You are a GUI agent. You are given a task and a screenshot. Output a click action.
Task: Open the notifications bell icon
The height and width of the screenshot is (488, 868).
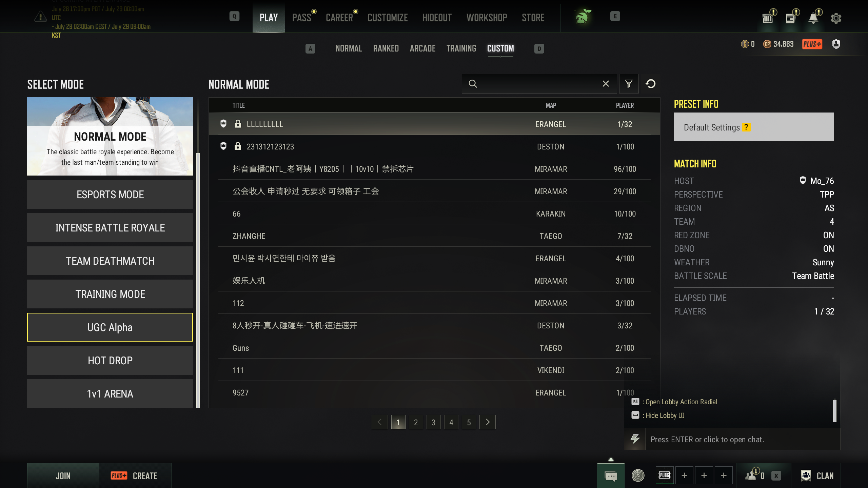tap(813, 18)
